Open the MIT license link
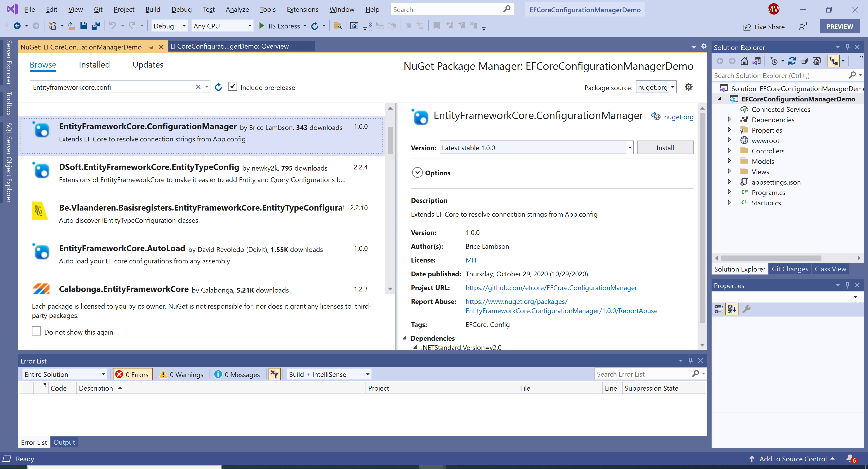 471,260
